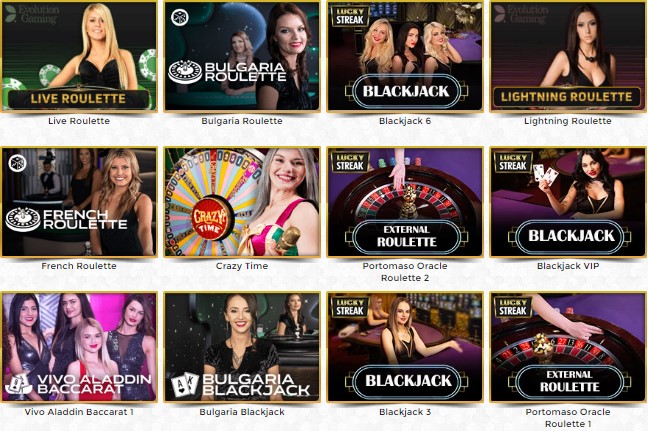Image resolution: width=648 pixels, height=431 pixels.
Task: Click the Lucky Streak badge on Blackjack 3
Action: tap(350, 307)
